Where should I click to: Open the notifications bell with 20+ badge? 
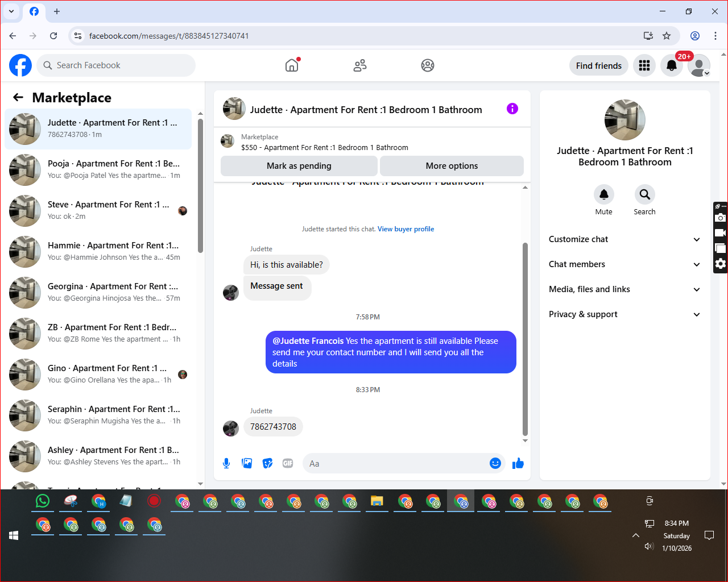pyautogui.click(x=672, y=65)
